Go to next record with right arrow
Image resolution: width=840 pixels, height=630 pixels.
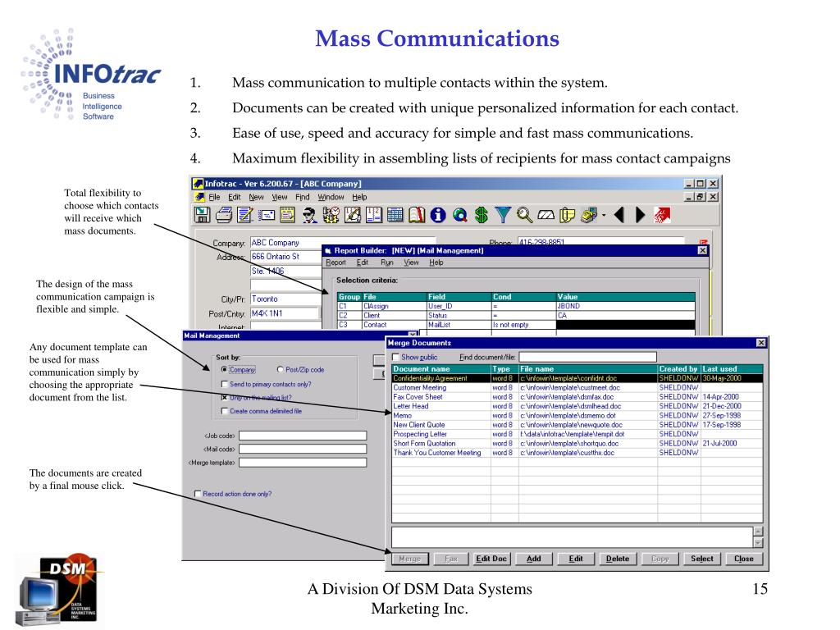[640, 215]
